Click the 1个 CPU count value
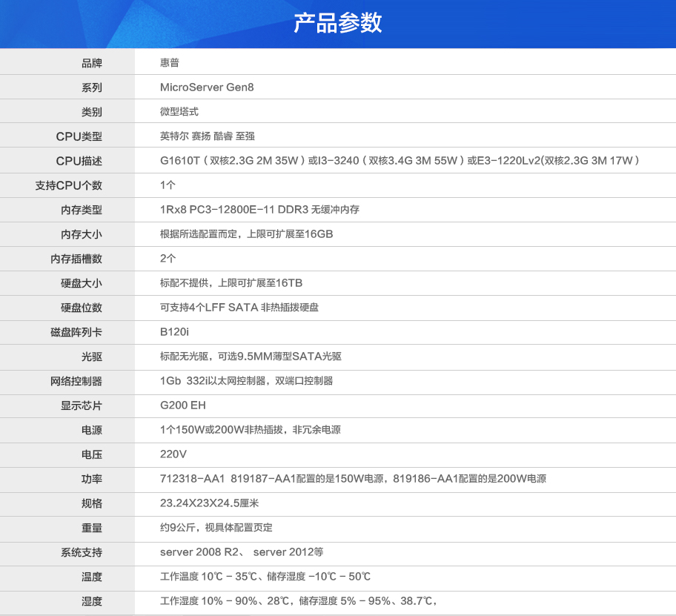Screen dimensions: 676x616 tap(168, 185)
